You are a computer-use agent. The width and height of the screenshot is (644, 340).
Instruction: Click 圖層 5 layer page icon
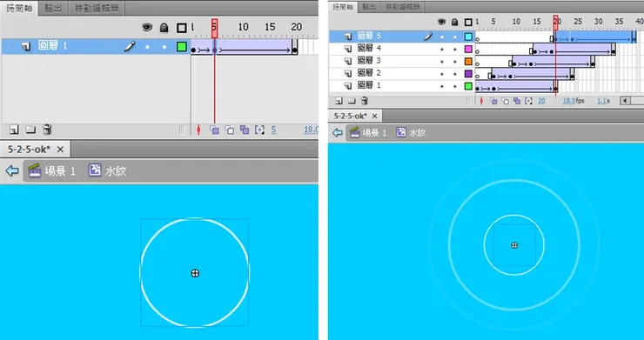(x=348, y=37)
